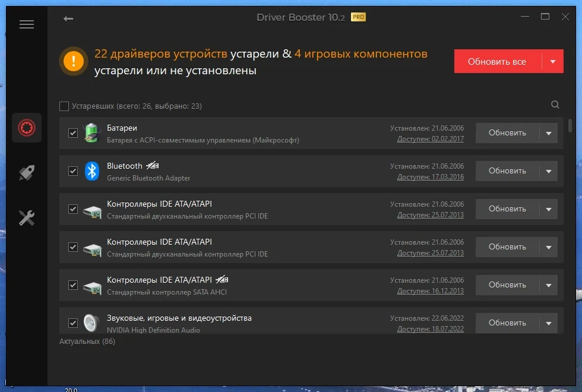The image size is (582, 392).
Task: Click the SATA AHCI controller device icon
Action: (93, 287)
